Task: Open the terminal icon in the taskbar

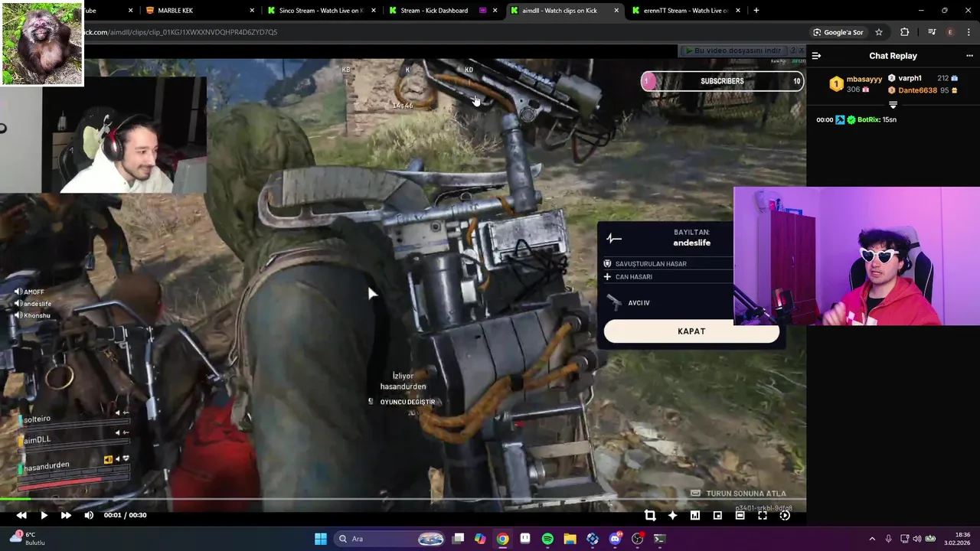Action: click(659, 539)
